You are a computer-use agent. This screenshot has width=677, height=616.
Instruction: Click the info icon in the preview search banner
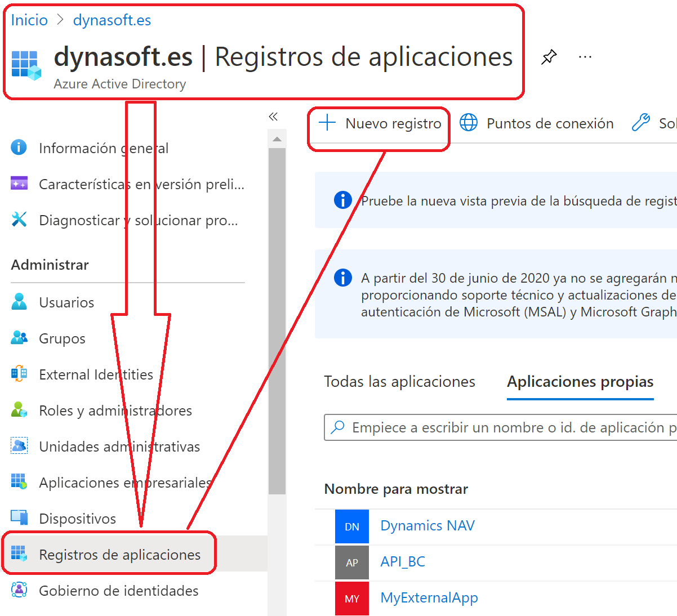pyautogui.click(x=343, y=200)
